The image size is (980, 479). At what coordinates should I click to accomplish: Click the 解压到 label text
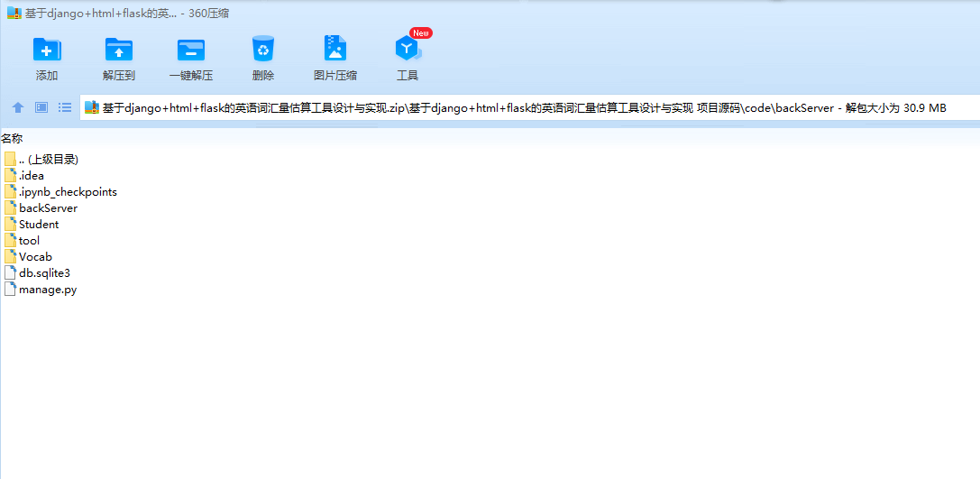(x=119, y=76)
